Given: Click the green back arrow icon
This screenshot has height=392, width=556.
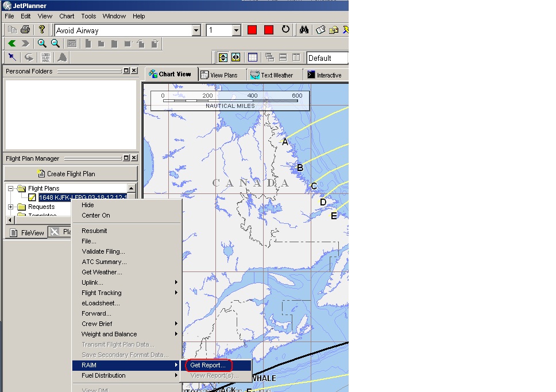Looking at the screenshot, I should pos(12,44).
